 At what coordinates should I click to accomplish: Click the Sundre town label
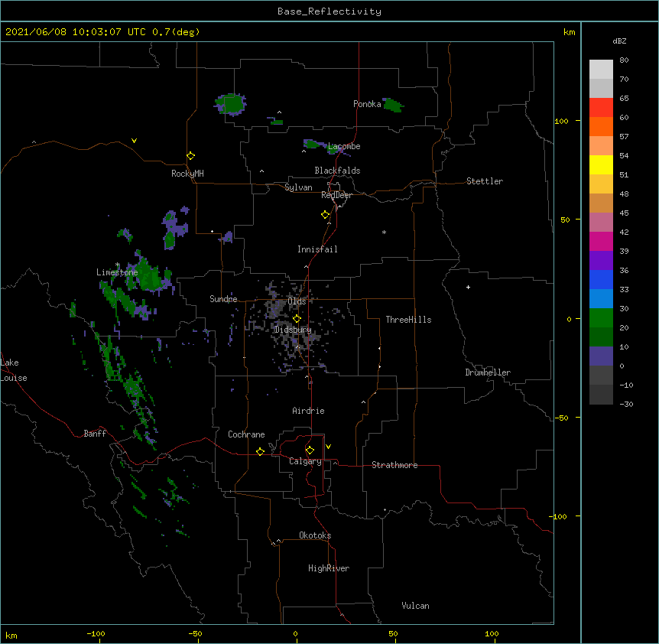pos(223,299)
